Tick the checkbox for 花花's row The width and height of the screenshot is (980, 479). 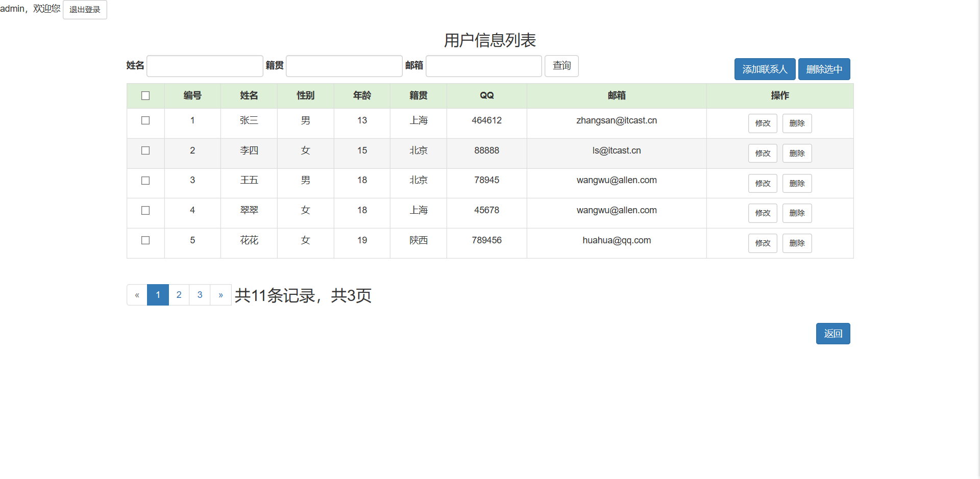[145, 240]
